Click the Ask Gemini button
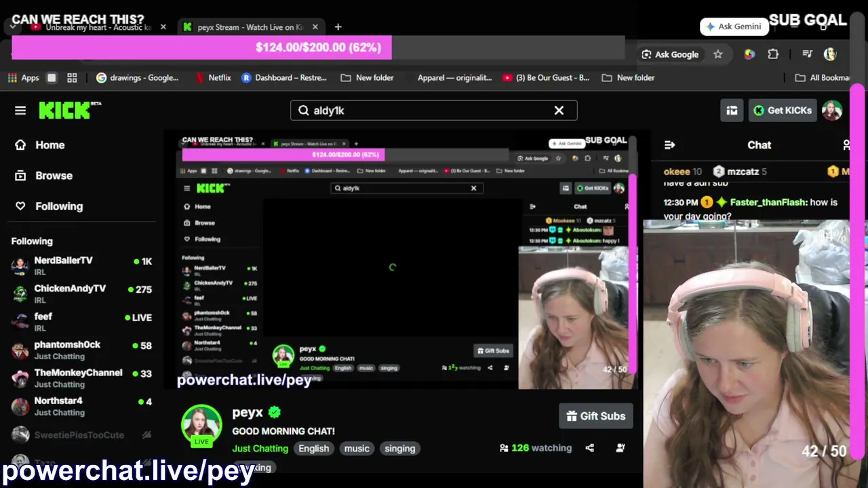868x488 pixels. 734,26
